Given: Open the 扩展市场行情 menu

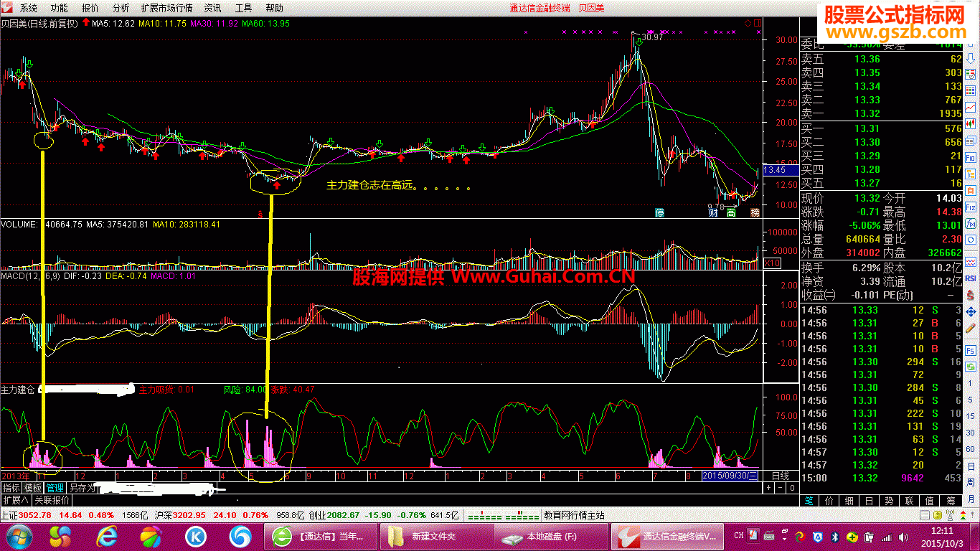Looking at the screenshot, I should [x=166, y=8].
